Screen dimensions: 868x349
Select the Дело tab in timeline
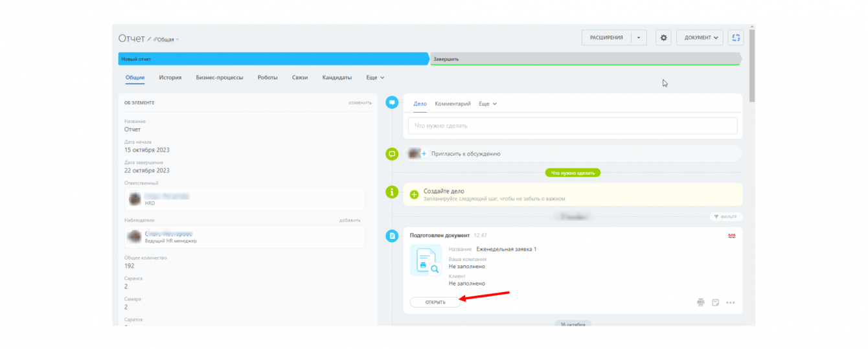pos(420,104)
